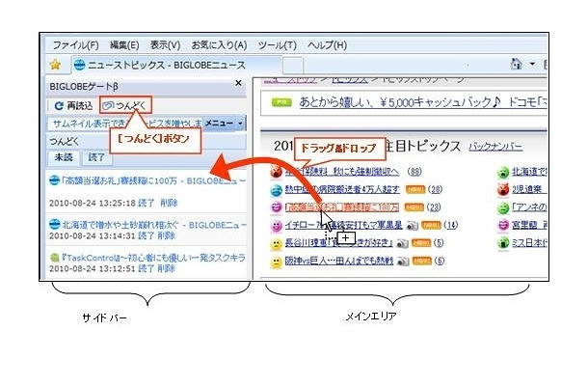
Task: Expand the dropdown arrow next to home icon
Action: pos(532,64)
